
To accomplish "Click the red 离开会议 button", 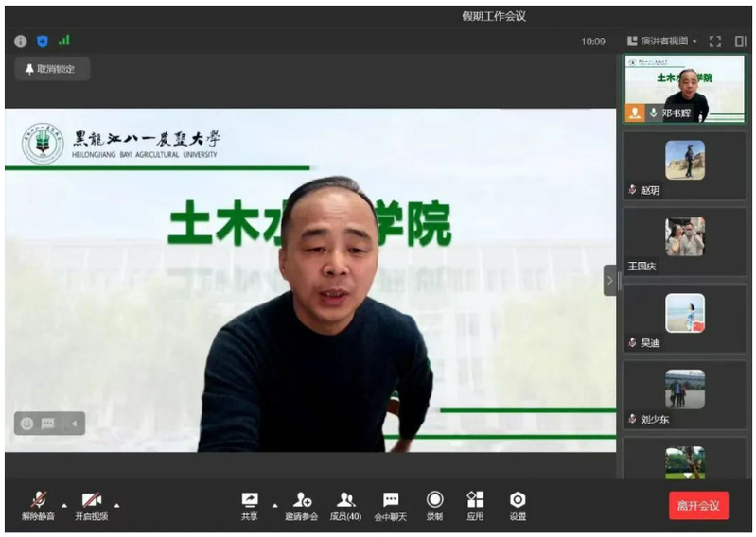I will pos(698,506).
